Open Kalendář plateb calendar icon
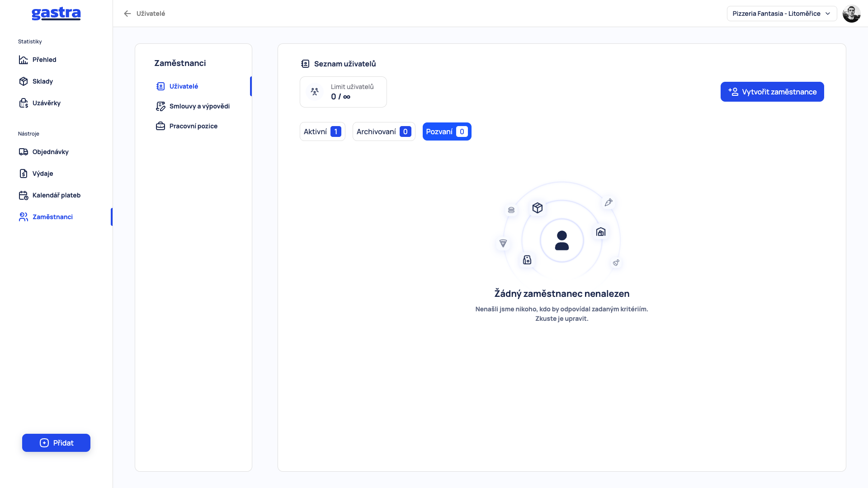 click(x=24, y=195)
